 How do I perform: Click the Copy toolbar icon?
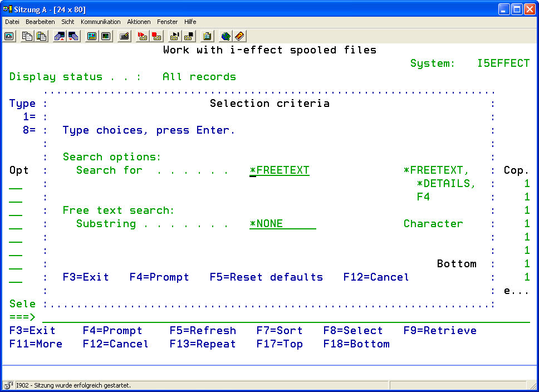(27, 36)
